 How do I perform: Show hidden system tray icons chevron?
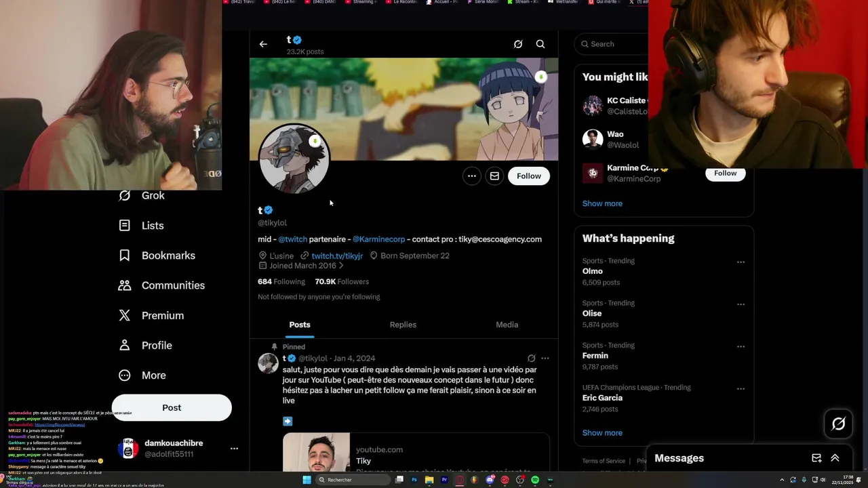click(x=782, y=480)
